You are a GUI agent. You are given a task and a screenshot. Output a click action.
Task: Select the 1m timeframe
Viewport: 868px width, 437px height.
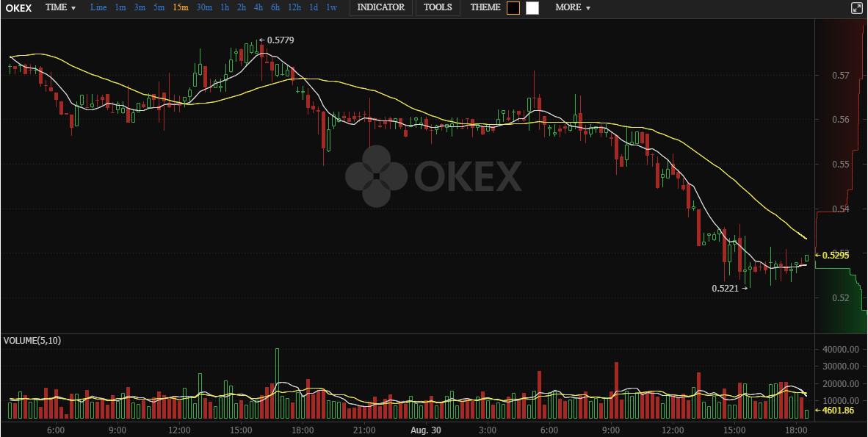120,8
